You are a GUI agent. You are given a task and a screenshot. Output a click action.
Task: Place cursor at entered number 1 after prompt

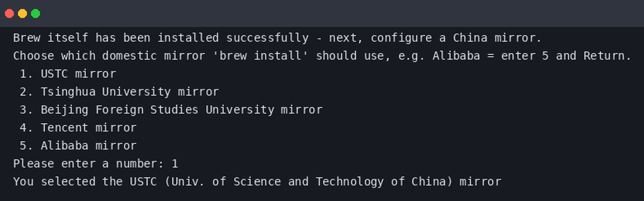[175, 163]
